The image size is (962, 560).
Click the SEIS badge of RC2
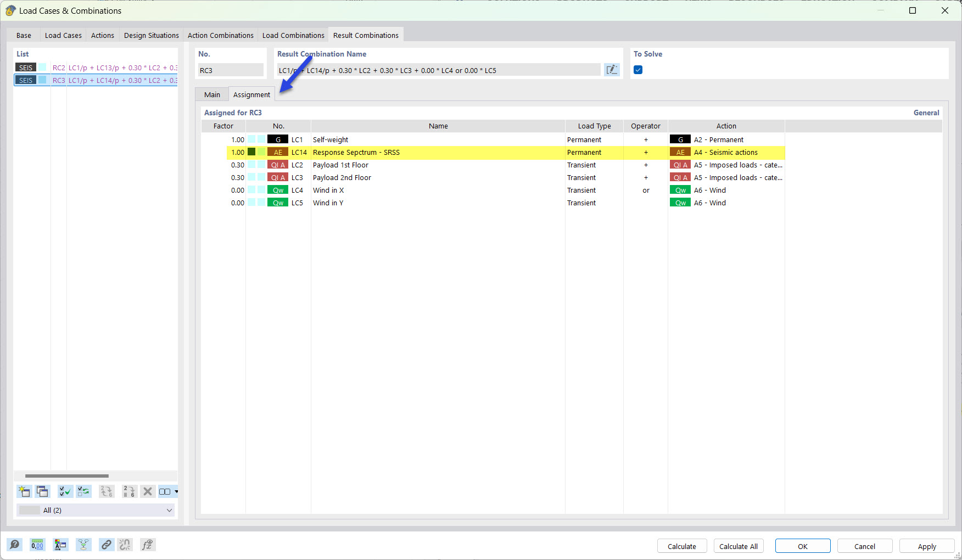[26, 68]
